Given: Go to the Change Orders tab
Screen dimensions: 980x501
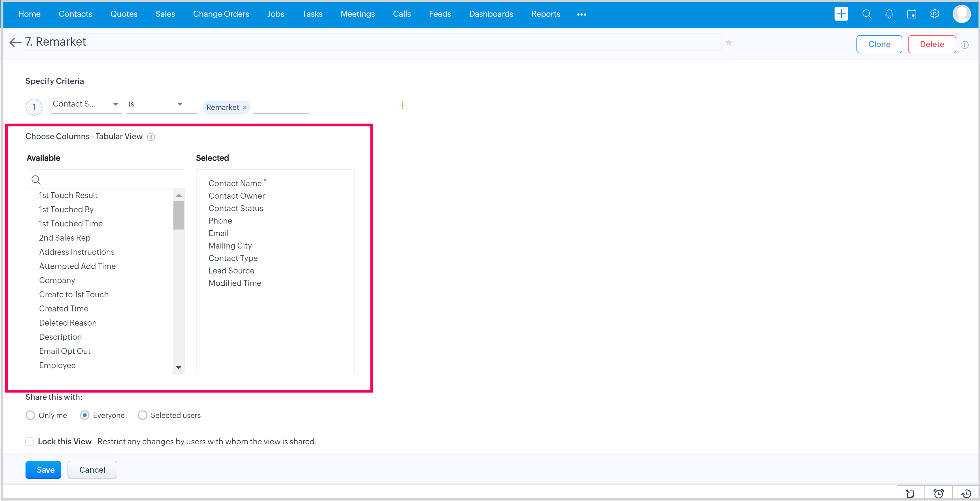Looking at the screenshot, I should (x=221, y=14).
